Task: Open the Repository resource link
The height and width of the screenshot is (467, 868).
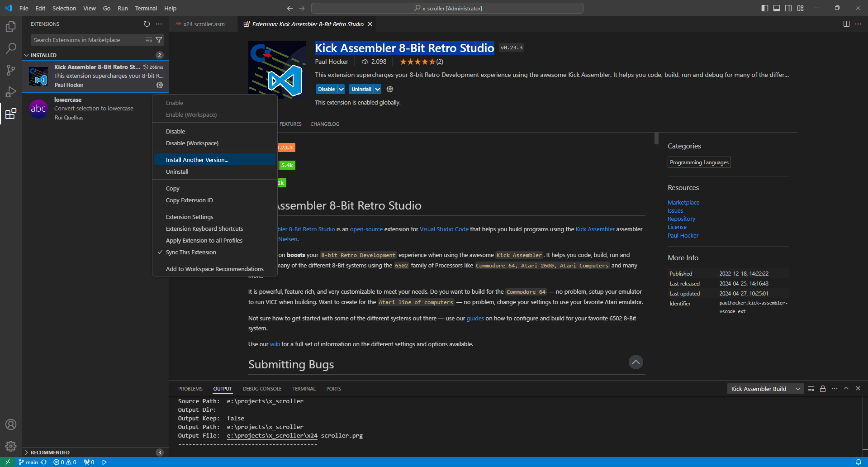Action: point(681,219)
